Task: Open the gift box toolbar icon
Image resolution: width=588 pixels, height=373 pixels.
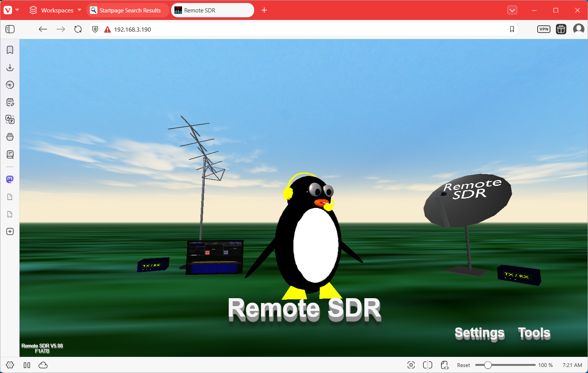Action: point(561,29)
